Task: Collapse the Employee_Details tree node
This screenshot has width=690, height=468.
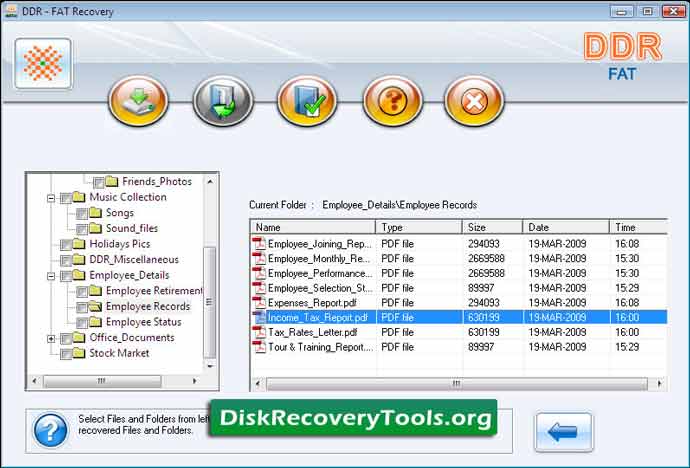Action: coord(51,276)
